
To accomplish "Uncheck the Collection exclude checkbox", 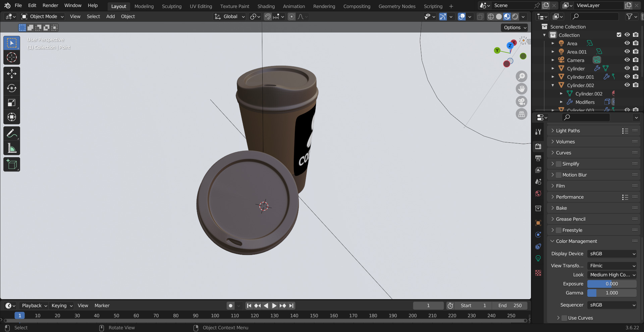I will coord(619,35).
